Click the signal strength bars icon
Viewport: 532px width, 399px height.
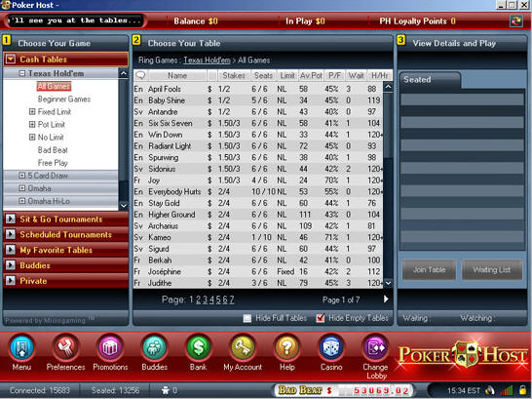tap(507, 390)
